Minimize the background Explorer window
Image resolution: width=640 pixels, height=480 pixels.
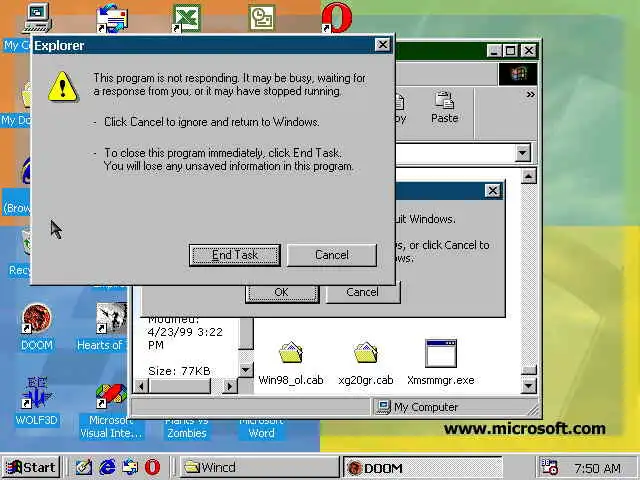pyautogui.click(x=494, y=51)
